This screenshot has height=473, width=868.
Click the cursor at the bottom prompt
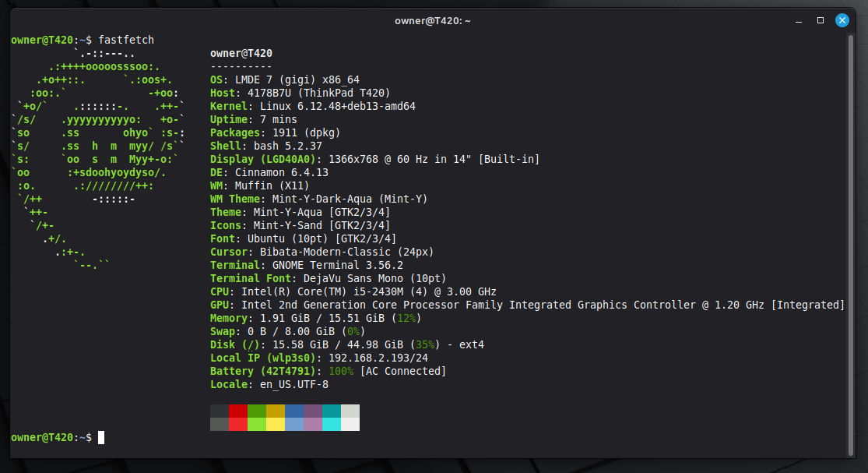pos(101,438)
